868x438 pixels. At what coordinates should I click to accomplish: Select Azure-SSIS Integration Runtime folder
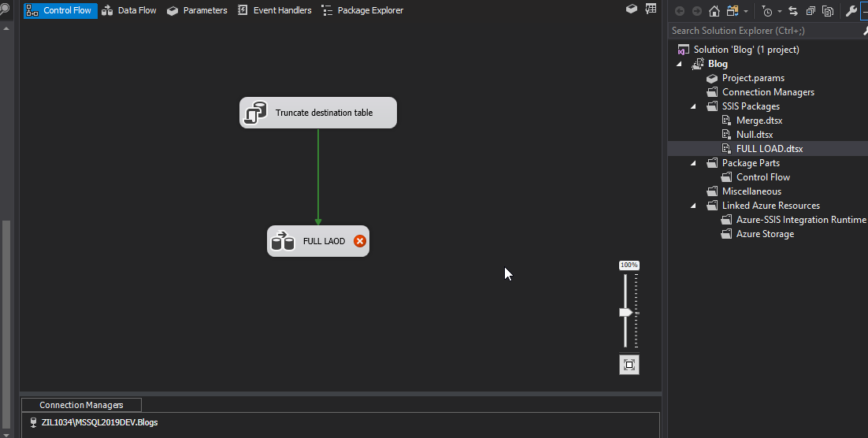[x=801, y=220]
